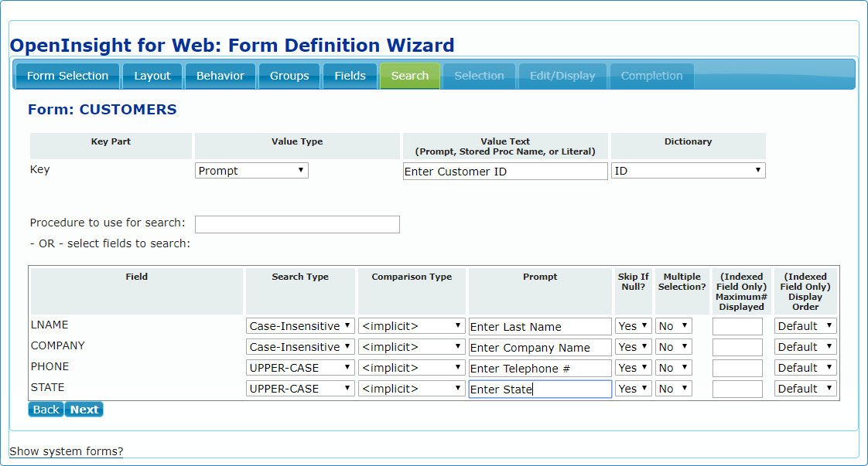The image size is (868, 466).
Task: Open PHONE Display Order dropdown
Action: [x=805, y=368]
